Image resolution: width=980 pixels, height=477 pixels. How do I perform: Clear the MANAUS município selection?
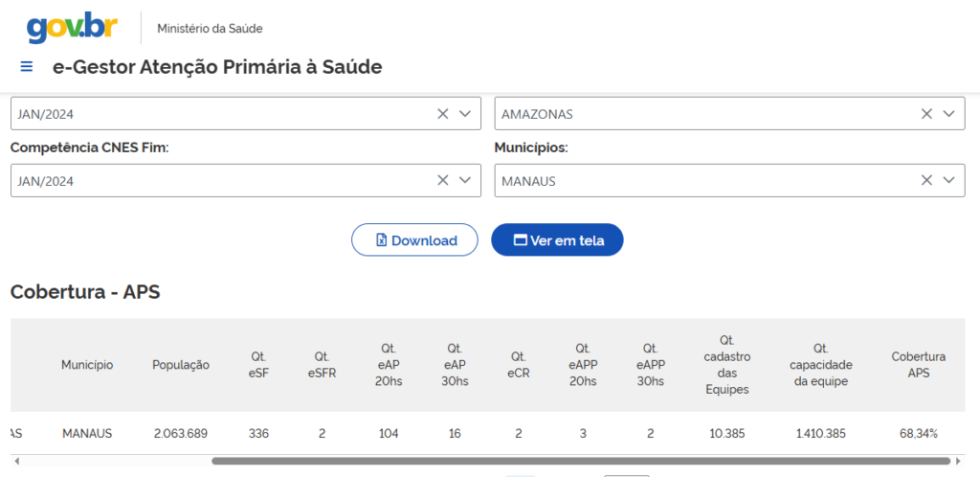926,180
